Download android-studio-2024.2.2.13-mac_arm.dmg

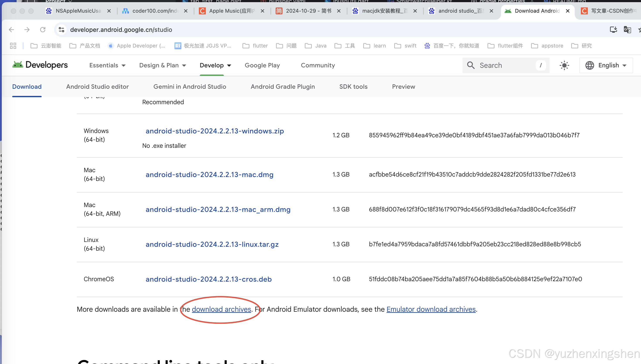point(218,209)
